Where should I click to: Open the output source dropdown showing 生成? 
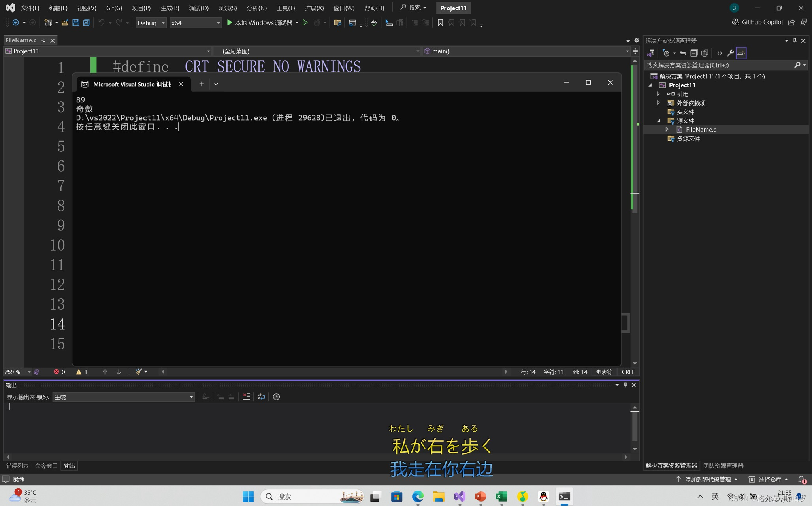123,397
